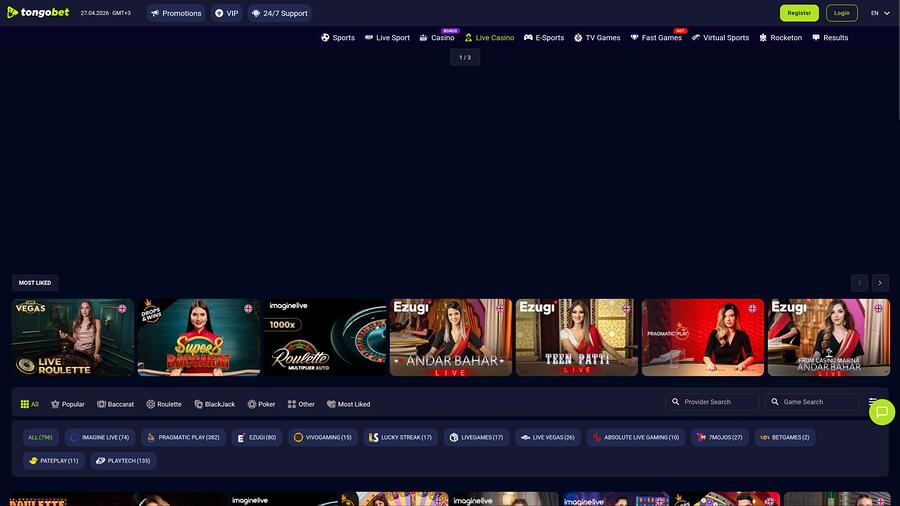Open 24/7 Support

280,13
